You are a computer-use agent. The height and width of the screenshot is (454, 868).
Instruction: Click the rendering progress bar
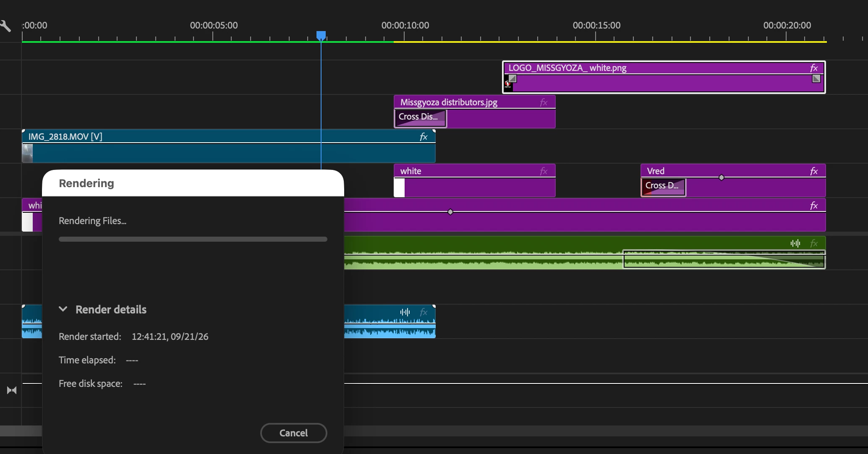(193, 239)
